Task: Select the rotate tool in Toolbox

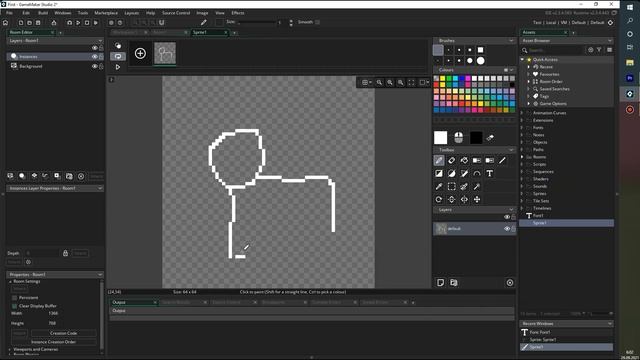Action: coord(439,200)
